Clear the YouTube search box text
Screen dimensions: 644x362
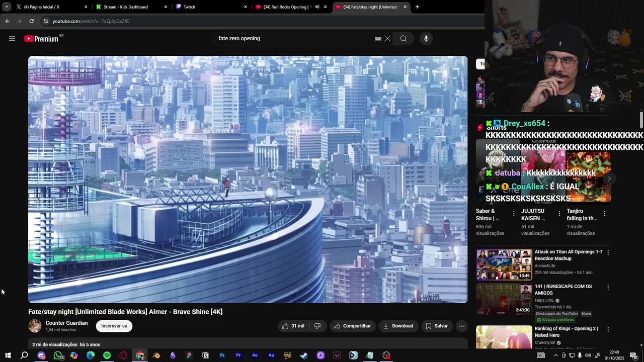[x=387, y=39]
